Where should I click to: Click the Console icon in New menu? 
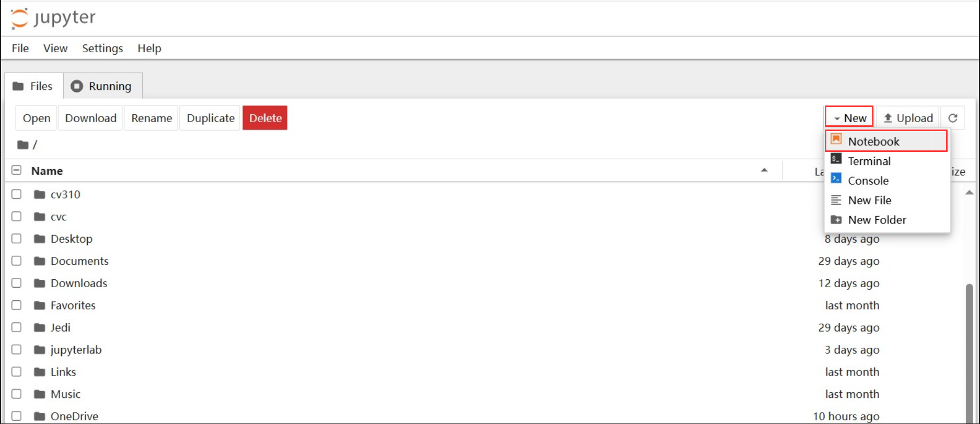[x=836, y=179]
